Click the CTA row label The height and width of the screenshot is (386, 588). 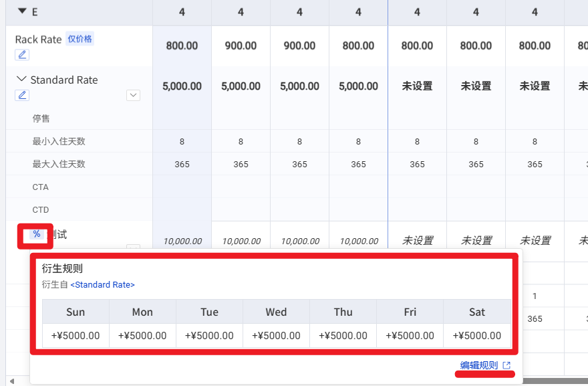click(x=41, y=187)
